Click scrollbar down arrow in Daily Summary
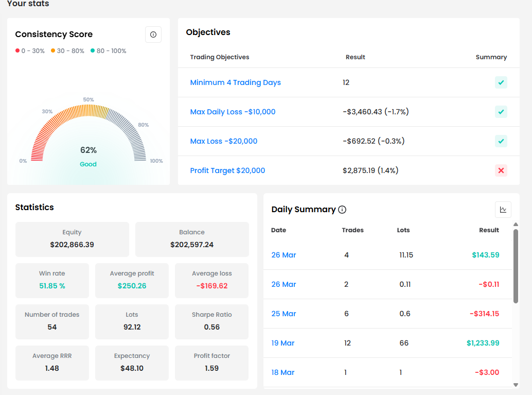 516,384
